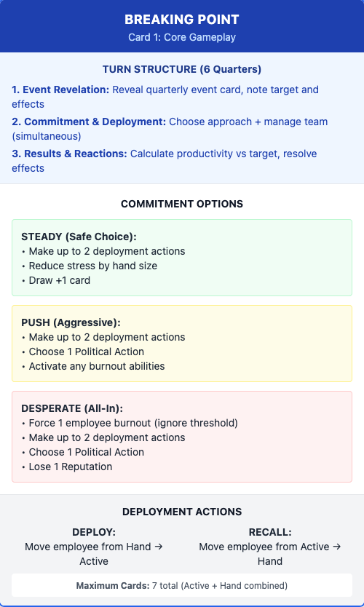Choose the STEADY (Safe Choice) green box
Image resolution: width=364 pixels, height=607 pixels.
pyautogui.click(x=181, y=258)
